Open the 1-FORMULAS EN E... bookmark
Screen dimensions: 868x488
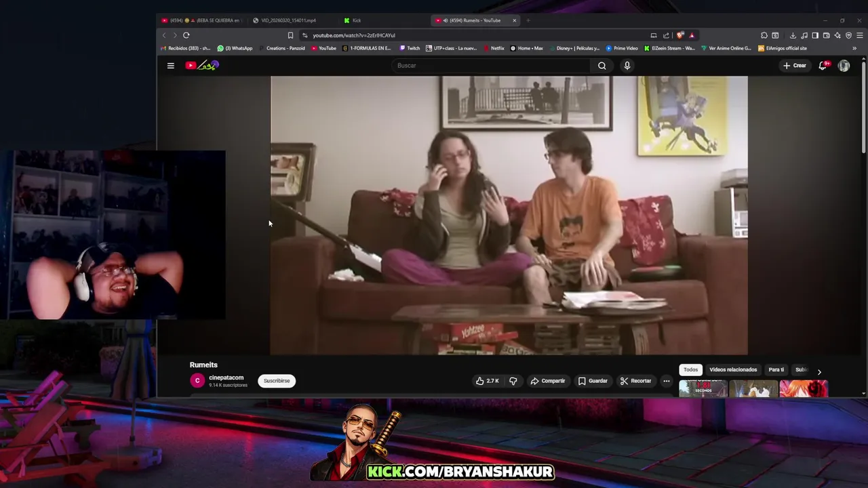pyautogui.click(x=367, y=48)
